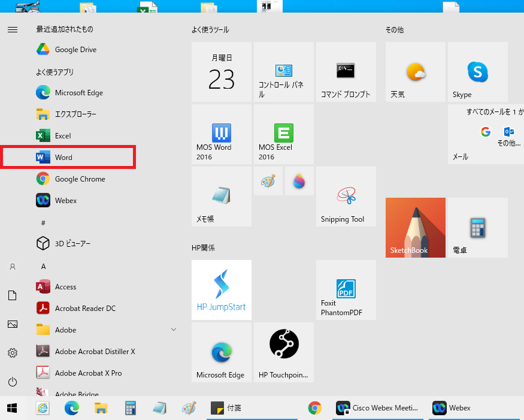Open Documents from the start sidebar

(13, 295)
